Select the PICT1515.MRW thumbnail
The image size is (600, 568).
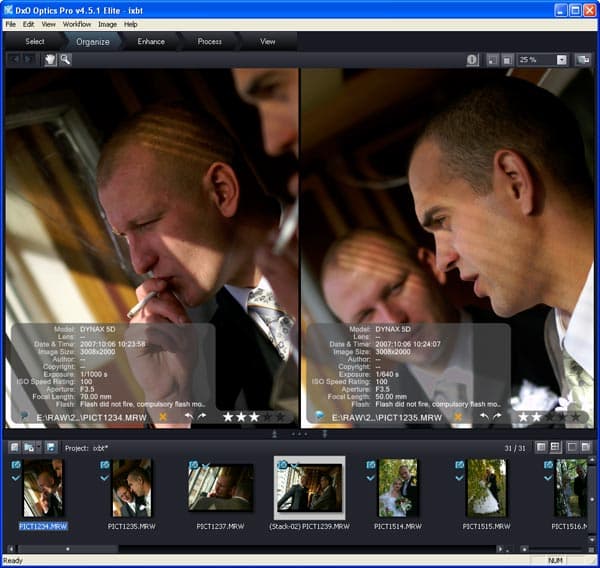[486, 488]
